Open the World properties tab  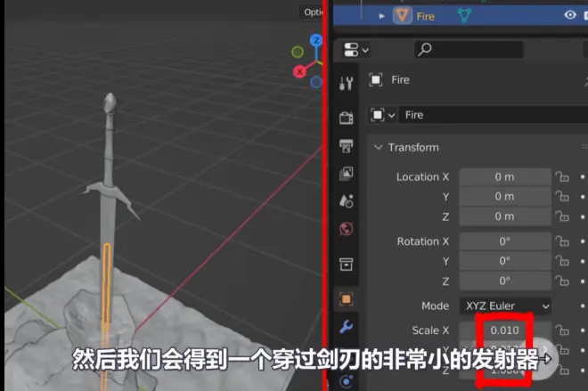[x=346, y=229]
